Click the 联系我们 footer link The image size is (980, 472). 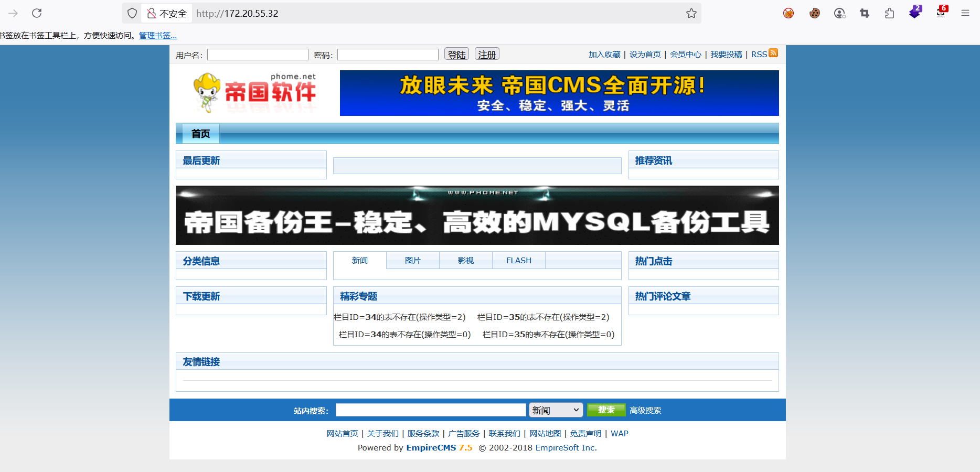pos(505,434)
